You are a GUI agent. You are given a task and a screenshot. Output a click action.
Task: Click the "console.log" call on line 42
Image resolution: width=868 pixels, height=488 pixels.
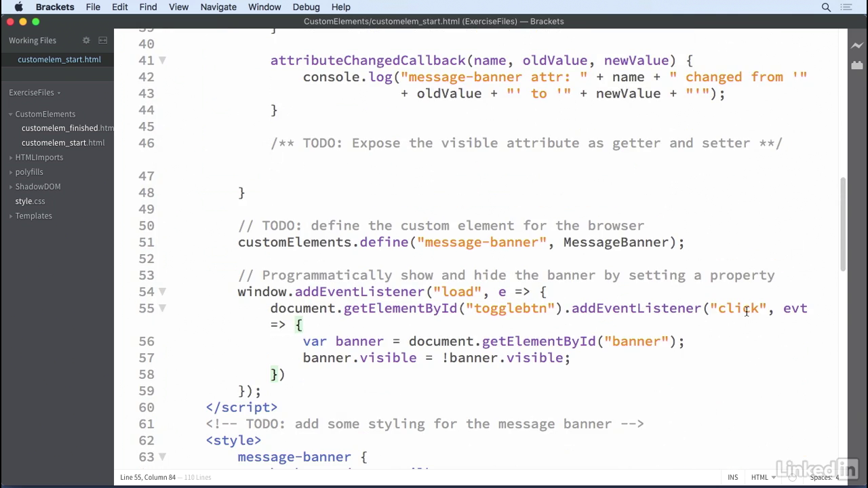(347, 77)
